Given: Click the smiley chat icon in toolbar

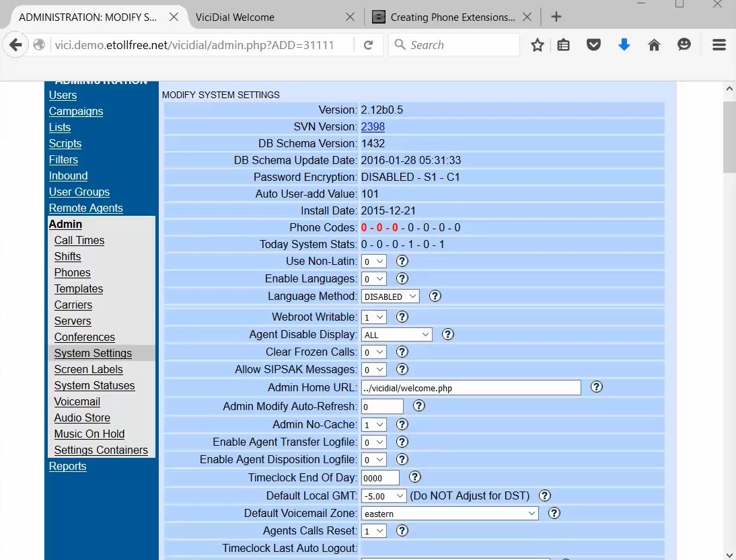Looking at the screenshot, I should click(x=684, y=44).
